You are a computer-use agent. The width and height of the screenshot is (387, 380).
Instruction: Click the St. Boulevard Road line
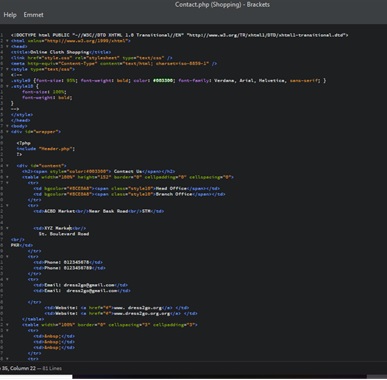click(64, 234)
